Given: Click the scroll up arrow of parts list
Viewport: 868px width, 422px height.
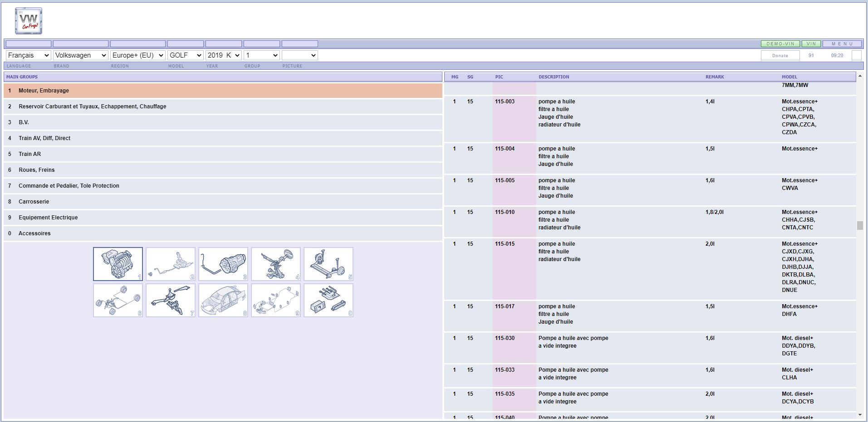Looking at the screenshot, I should [x=860, y=76].
